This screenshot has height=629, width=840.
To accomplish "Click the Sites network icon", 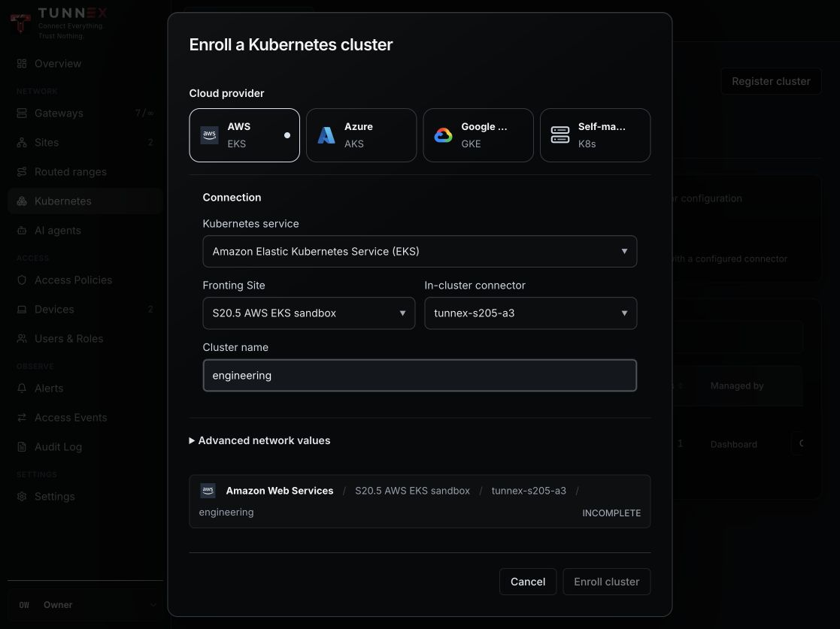I will tap(22, 142).
